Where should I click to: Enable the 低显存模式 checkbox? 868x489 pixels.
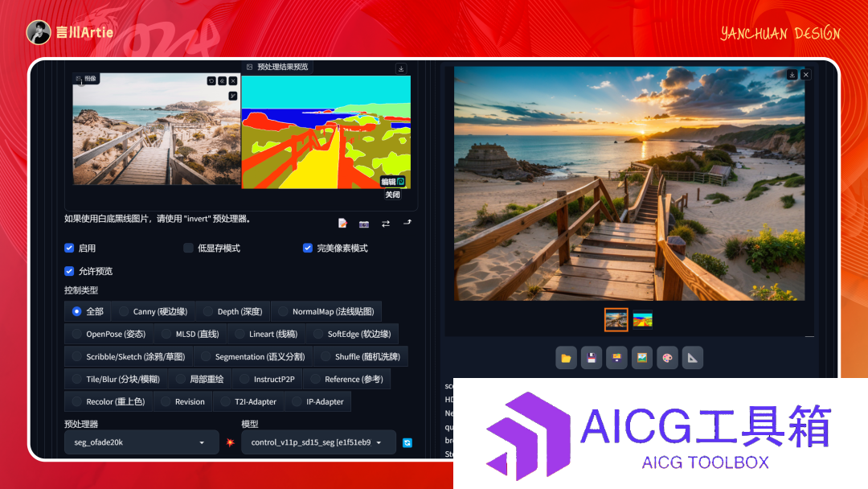pos(188,248)
